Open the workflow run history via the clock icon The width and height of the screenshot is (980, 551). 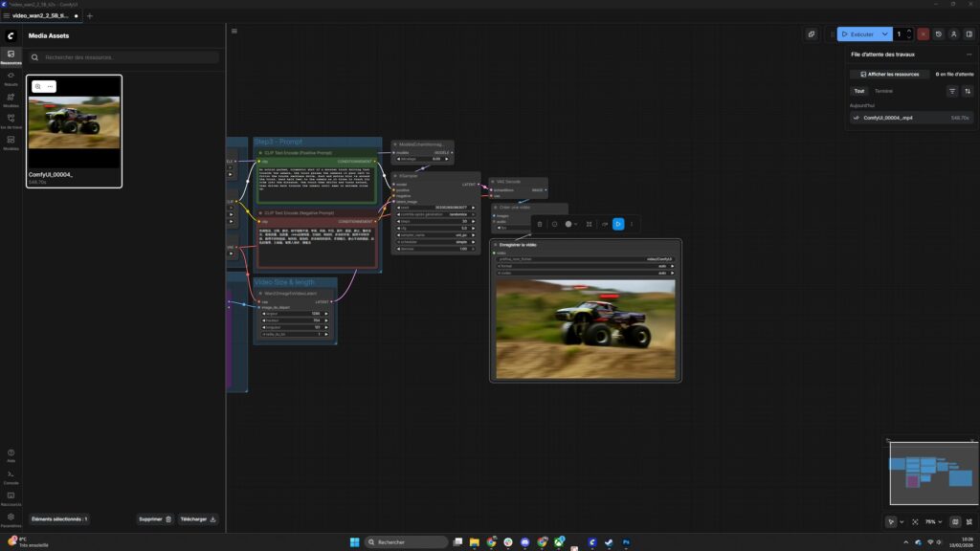coord(939,34)
